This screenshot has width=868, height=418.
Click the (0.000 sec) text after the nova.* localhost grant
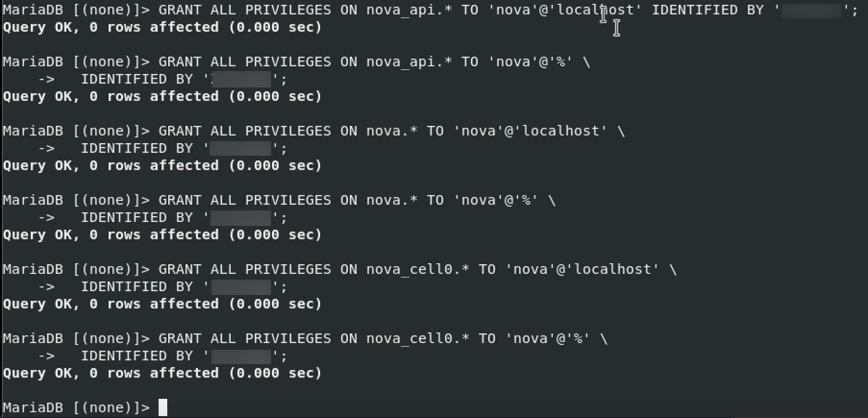click(275, 166)
